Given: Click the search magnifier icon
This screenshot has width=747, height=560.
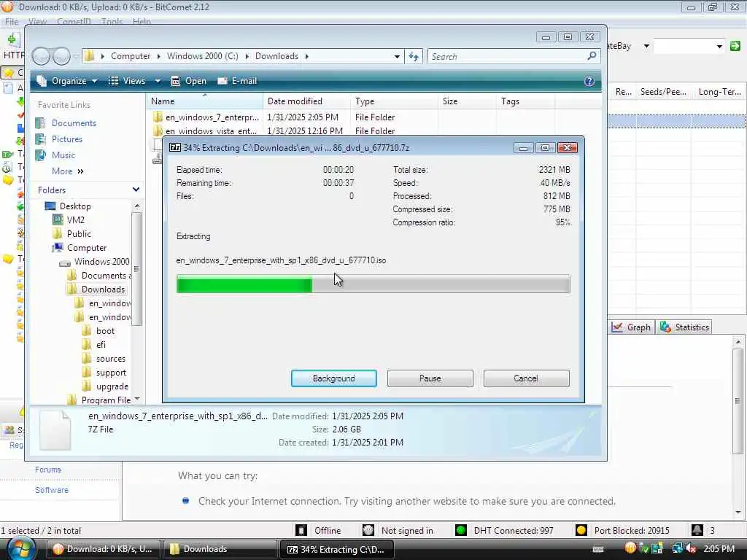Looking at the screenshot, I should [592, 56].
